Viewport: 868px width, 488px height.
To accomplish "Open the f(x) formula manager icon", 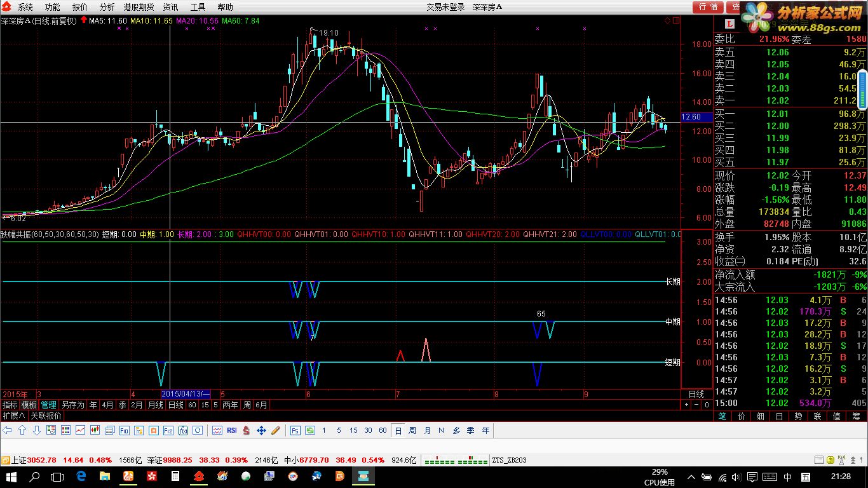I will pyautogui.click(x=183, y=430).
